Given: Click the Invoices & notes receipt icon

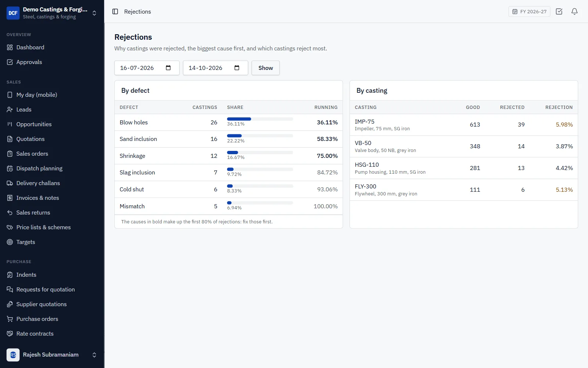Looking at the screenshot, I should [10, 198].
